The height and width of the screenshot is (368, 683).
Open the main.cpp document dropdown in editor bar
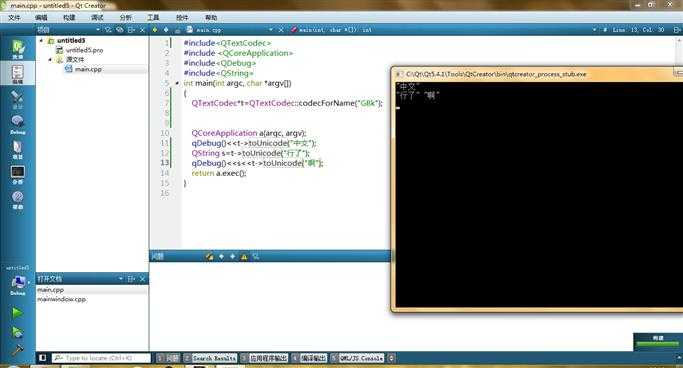(x=270, y=30)
